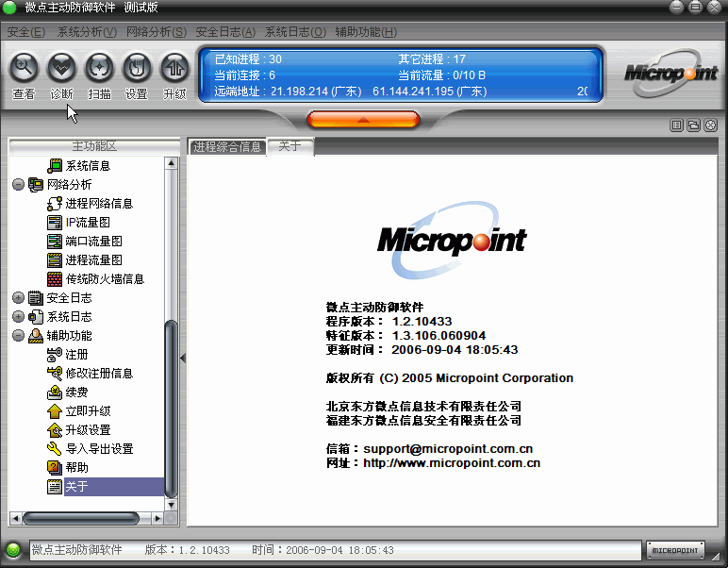
Task: Select the 关于 tab
Action: pyautogui.click(x=290, y=146)
